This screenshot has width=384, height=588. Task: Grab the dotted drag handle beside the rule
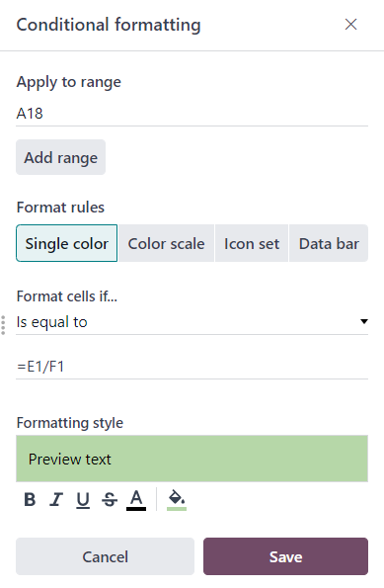click(3, 325)
